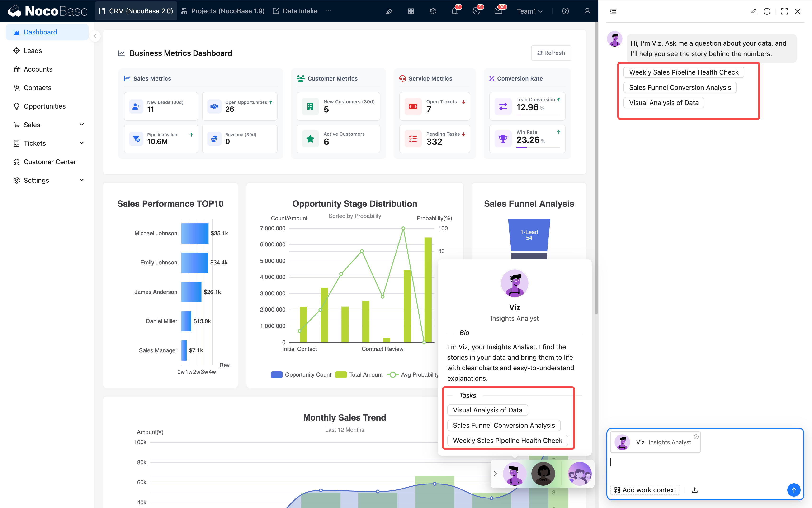Toggle the Total Amount legend item
Screen dimensions: 812x508
(359, 375)
